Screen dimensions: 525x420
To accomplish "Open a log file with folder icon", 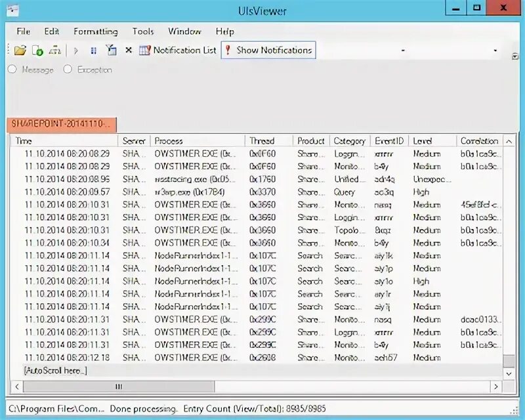I will click(20, 51).
